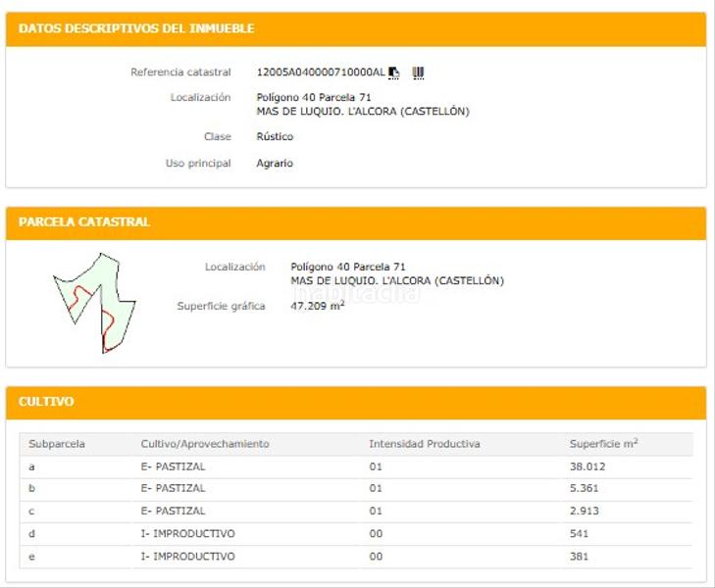
Task: Click the copy cadastral reference icon
Action: [394, 73]
